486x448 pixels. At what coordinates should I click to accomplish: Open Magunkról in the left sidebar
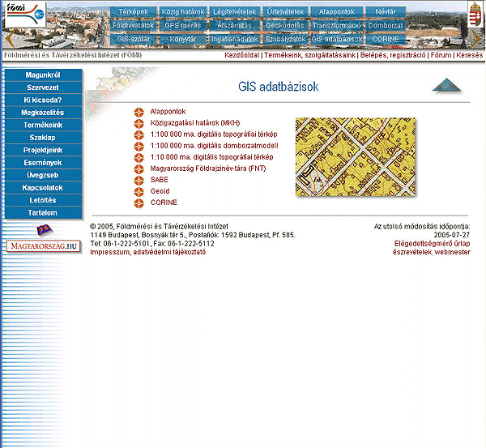tap(44, 75)
